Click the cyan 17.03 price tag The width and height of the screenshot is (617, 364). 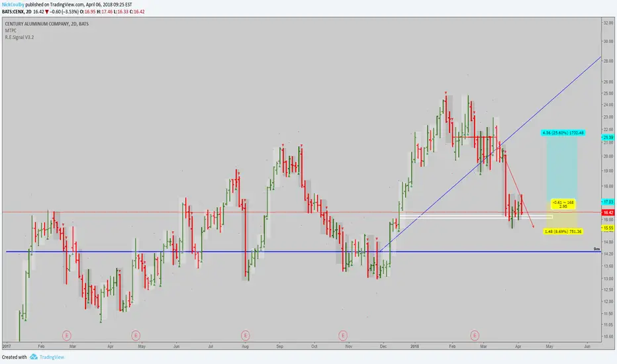coord(608,202)
